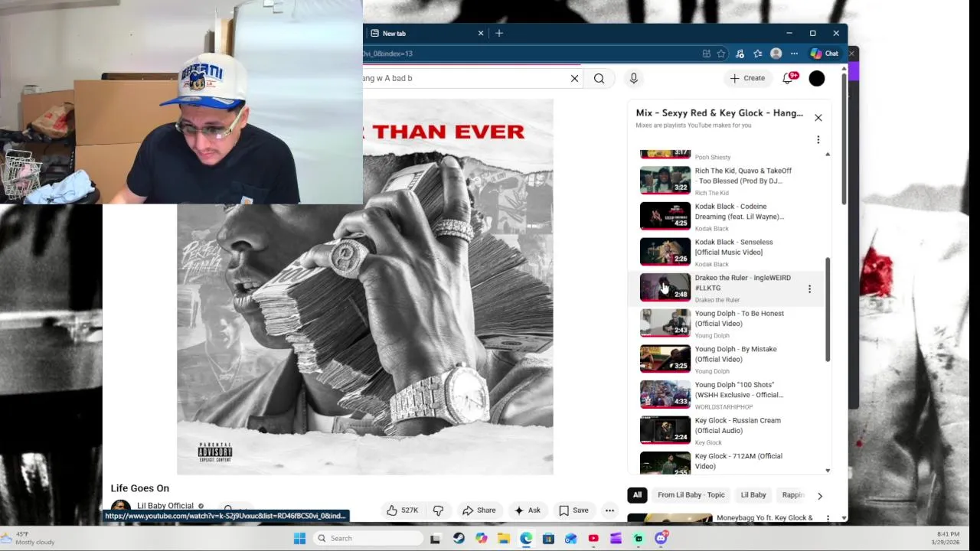Image resolution: width=980 pixels, height=551 pixels.
Task: Select the All filter chip
Action: [x=637, y=495]
